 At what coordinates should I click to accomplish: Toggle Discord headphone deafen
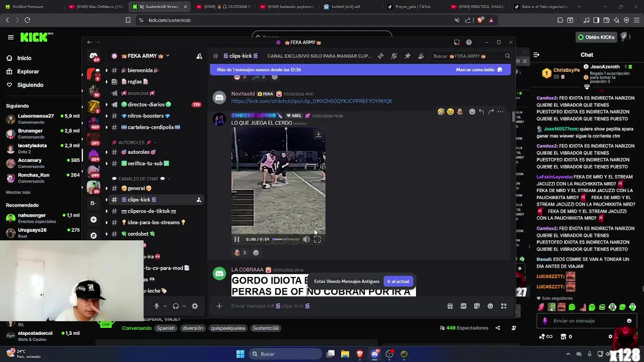[176, 306]
